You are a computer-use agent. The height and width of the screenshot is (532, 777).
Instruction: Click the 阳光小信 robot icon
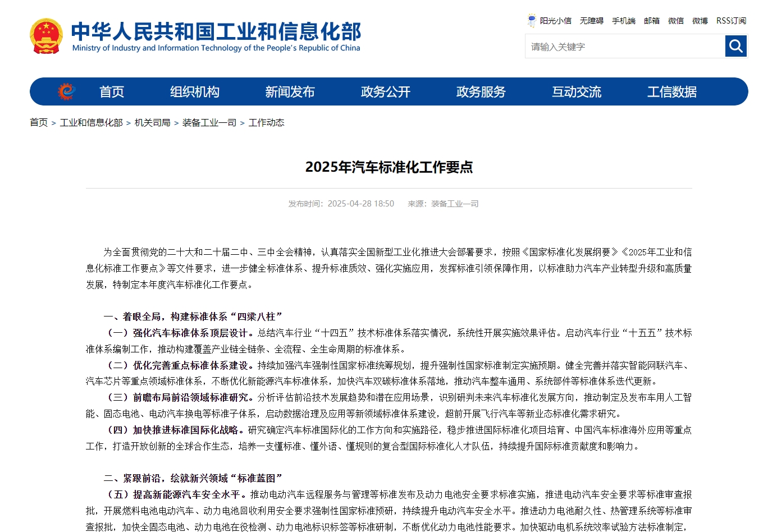(x=532, y=21)
